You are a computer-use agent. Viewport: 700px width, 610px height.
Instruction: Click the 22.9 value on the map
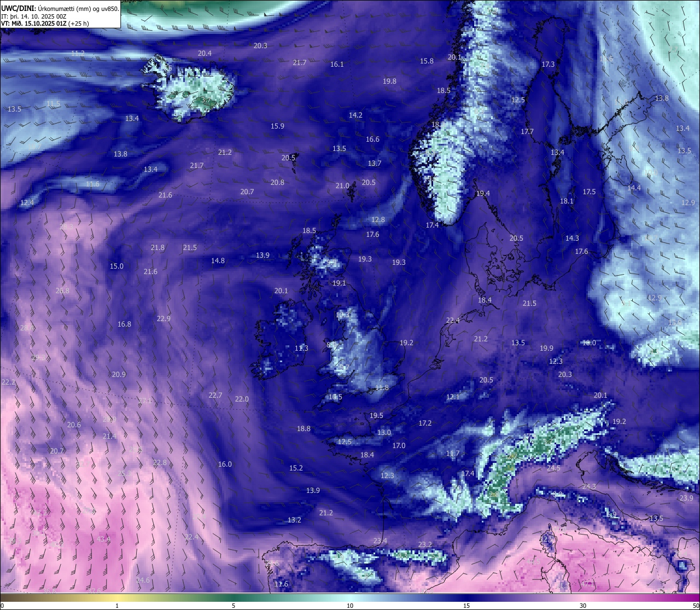164,319
